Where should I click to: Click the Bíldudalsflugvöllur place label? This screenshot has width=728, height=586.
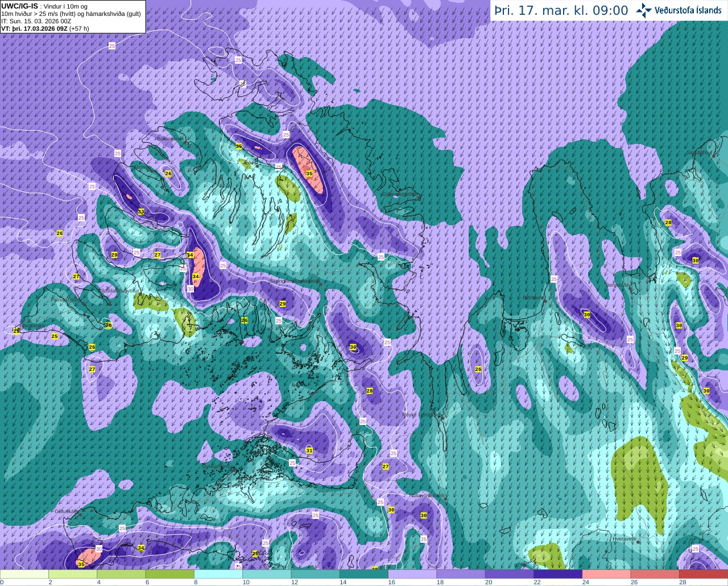(119, 290)
